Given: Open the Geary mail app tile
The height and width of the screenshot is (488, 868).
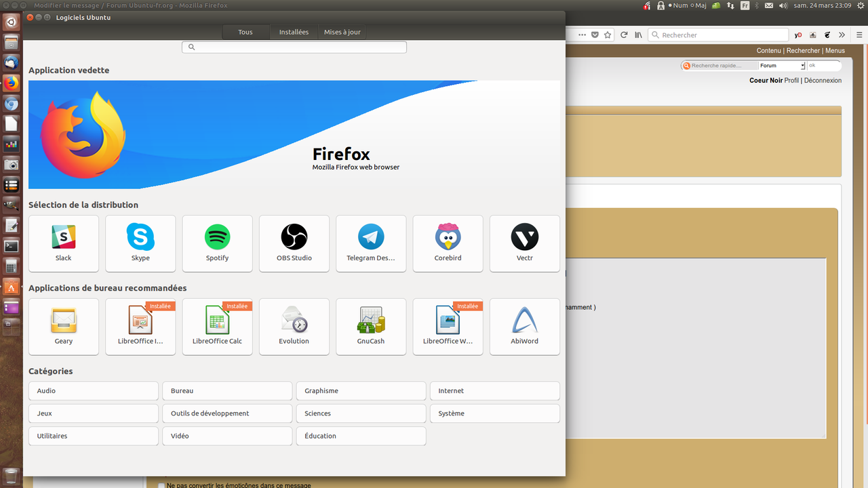Looking at the screenshot, I should [x=64, y=327].
